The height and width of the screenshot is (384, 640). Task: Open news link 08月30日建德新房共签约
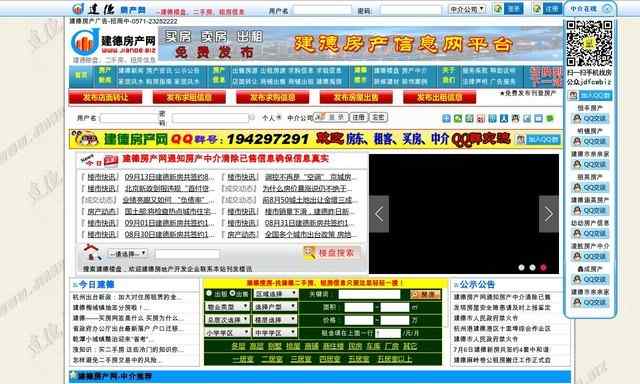point(169,234)
